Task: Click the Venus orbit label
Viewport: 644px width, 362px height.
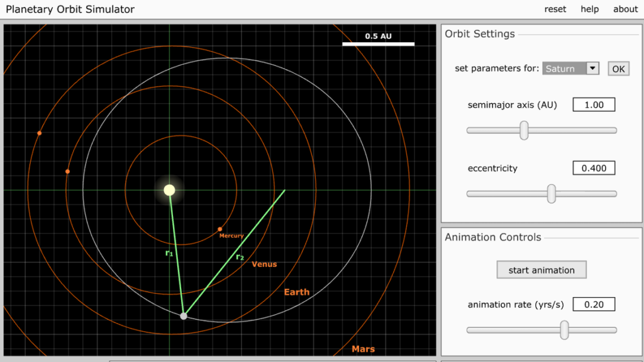Action: point(264,264)
